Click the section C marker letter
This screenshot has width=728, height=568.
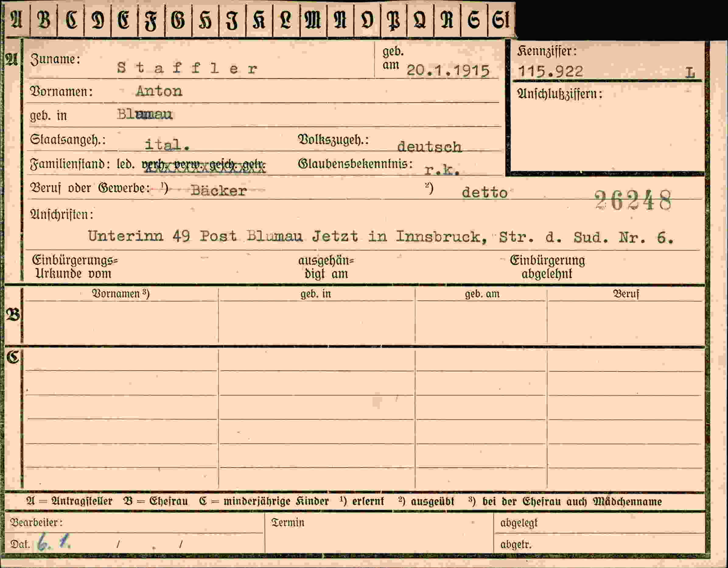[x=13, y=357]
